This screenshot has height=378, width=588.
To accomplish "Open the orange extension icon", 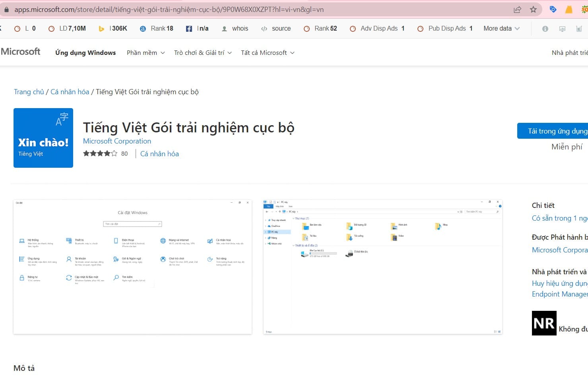I will coord(569,10).
